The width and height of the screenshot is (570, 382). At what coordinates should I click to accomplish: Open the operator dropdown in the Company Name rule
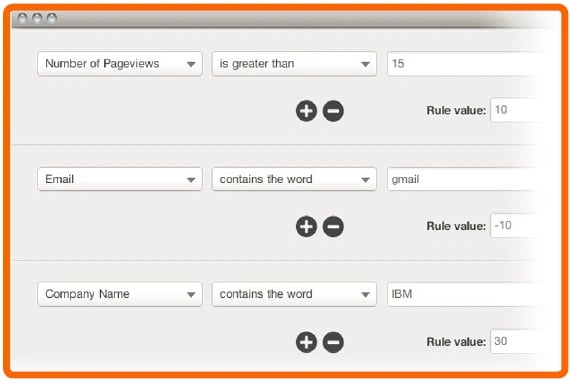[x=294, y=294]
